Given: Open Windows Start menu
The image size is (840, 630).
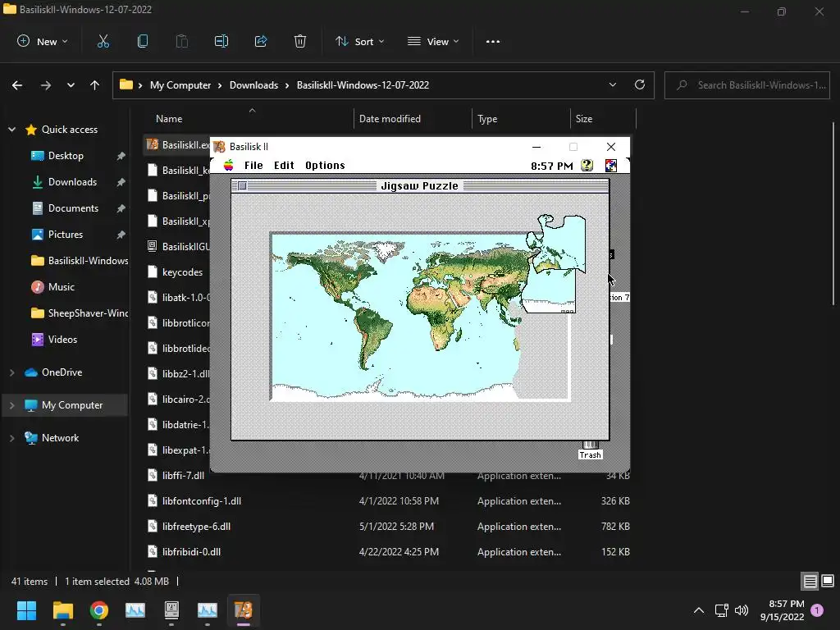Looking at the screenshot, I should 26,610.
